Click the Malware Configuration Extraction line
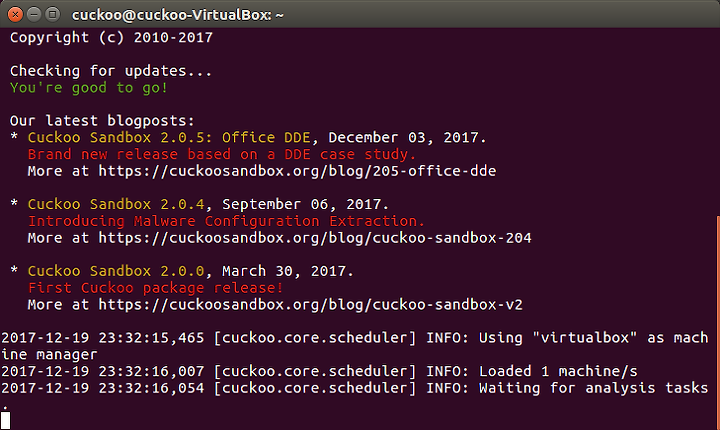 point(226,221)
